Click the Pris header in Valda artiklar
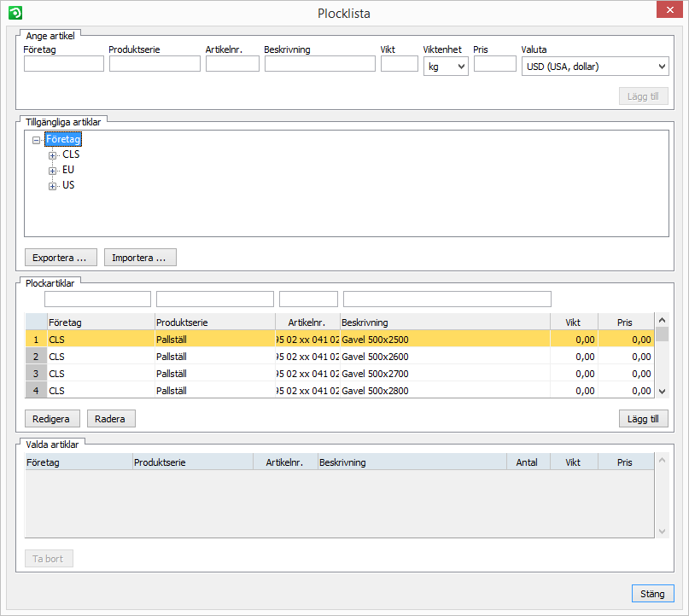The width and height of the screenshot is (689, 616). 626,462
